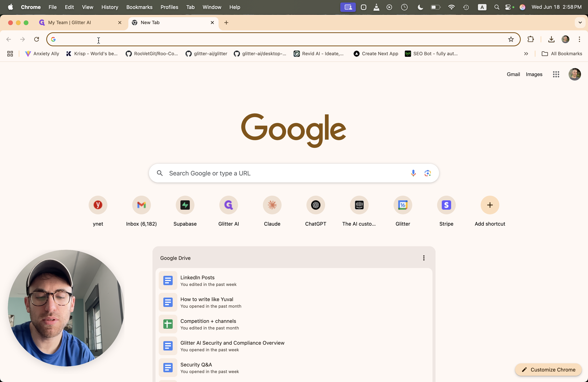
Task: Open the Wi-Fi menu in menu bar
Action: [451, 7]
